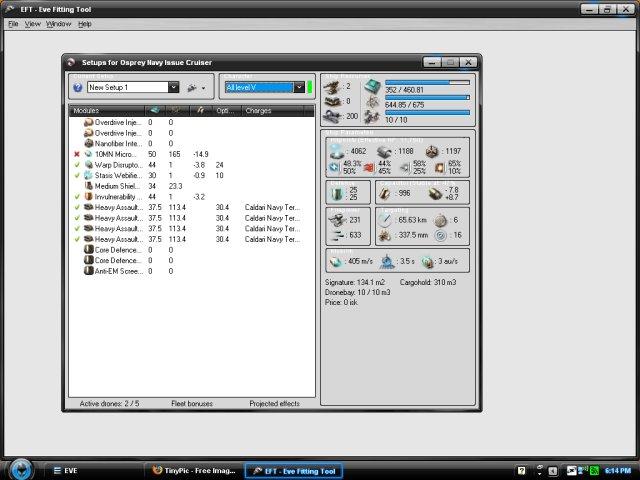The width and height of the screenshot is (640, 480).
Task: Click the volley damage icon showing 633
Action: tap(338, 235)
